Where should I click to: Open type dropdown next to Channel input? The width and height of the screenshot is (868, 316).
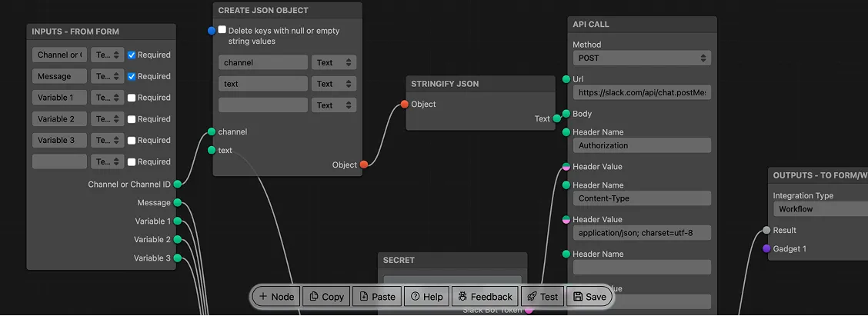point(108,55)
